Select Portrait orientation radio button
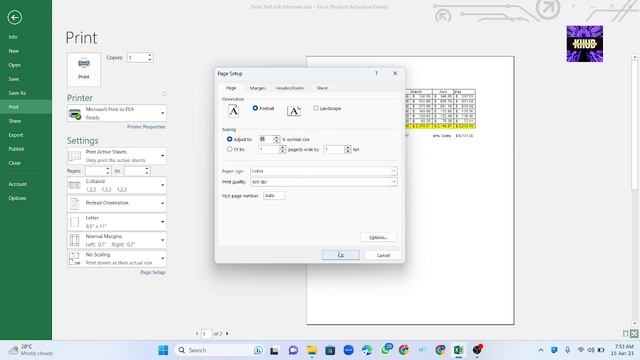Viewport: 640px width, 360px height. 255,108
